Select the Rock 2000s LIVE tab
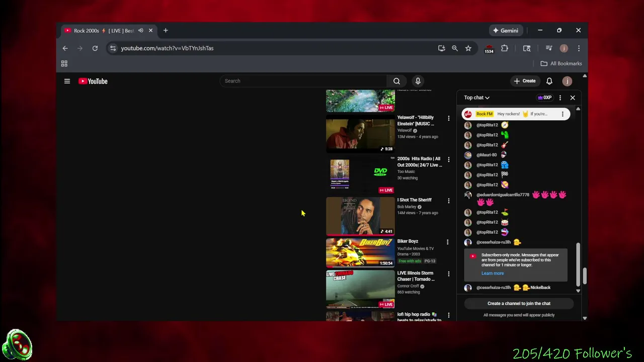Viewport: 644px width, 362px height. tap(104, 31)
